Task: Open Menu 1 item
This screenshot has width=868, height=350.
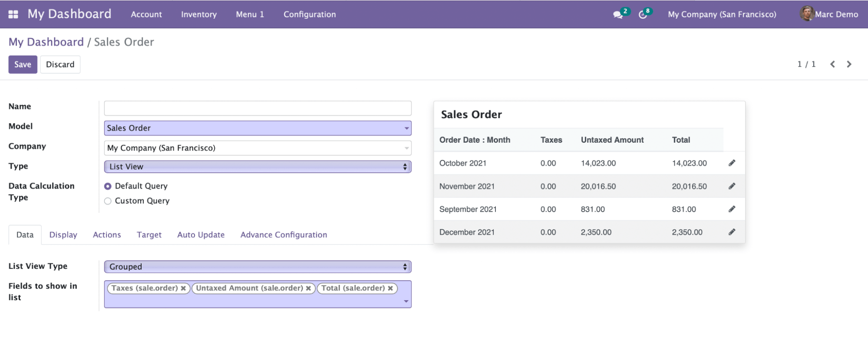Action: click(250, 14)
